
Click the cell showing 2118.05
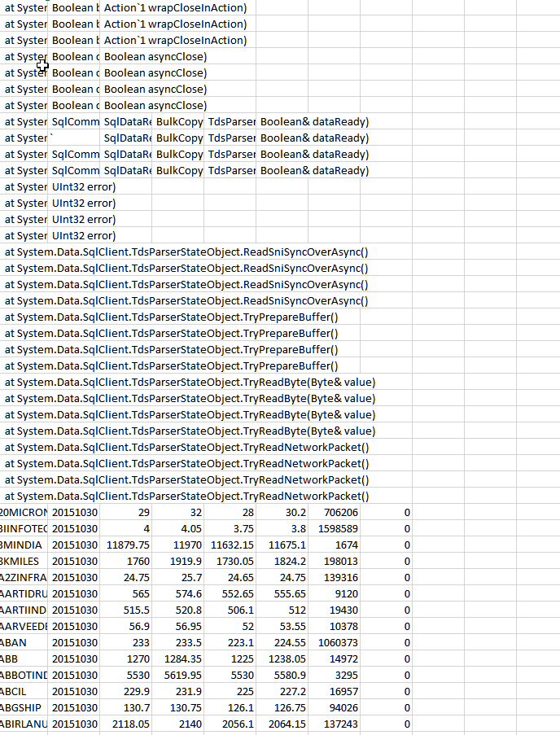tap(127, 724)
